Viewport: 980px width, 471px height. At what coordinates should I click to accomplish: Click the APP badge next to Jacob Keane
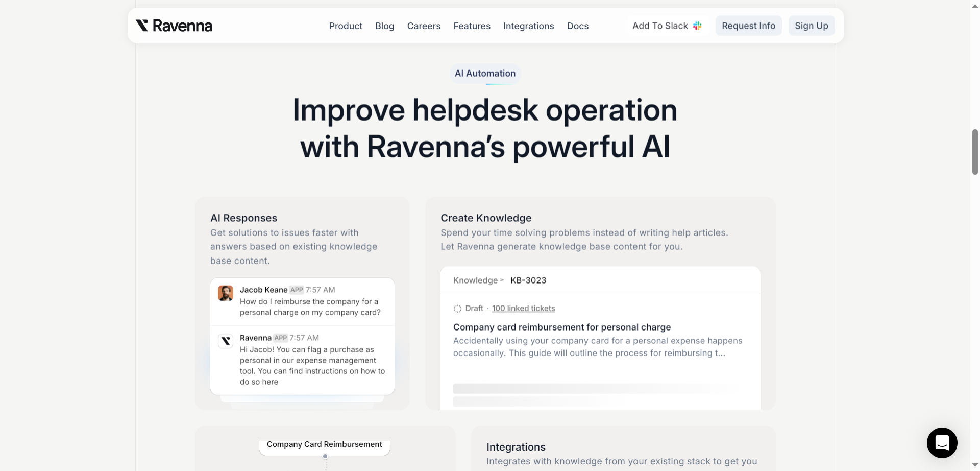point(297,290)
